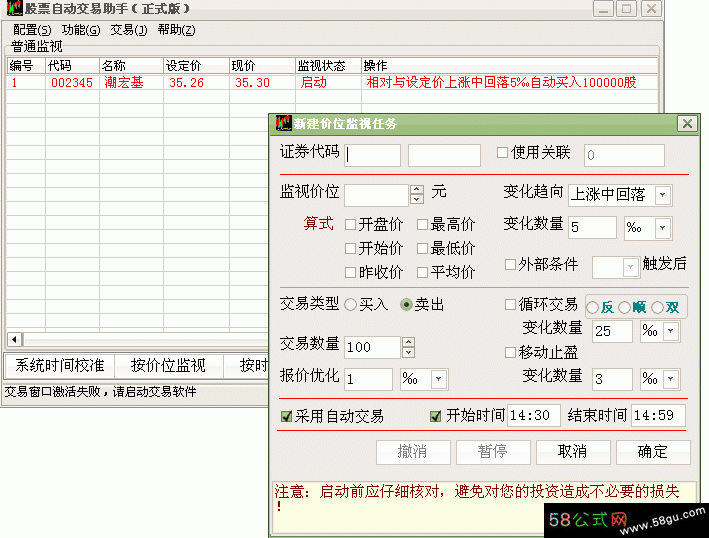Minimize the main 股票自动交易助手 window
709x538 pixels.
(604, 9)
